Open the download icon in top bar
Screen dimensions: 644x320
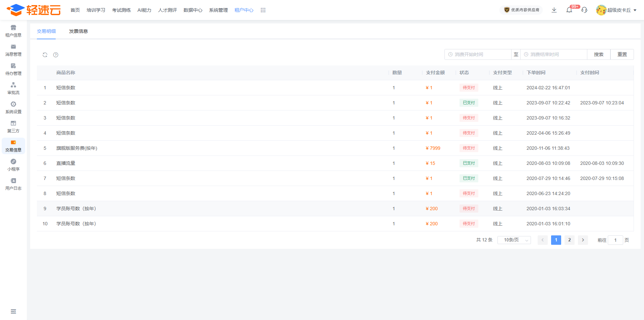pos(554,10)
